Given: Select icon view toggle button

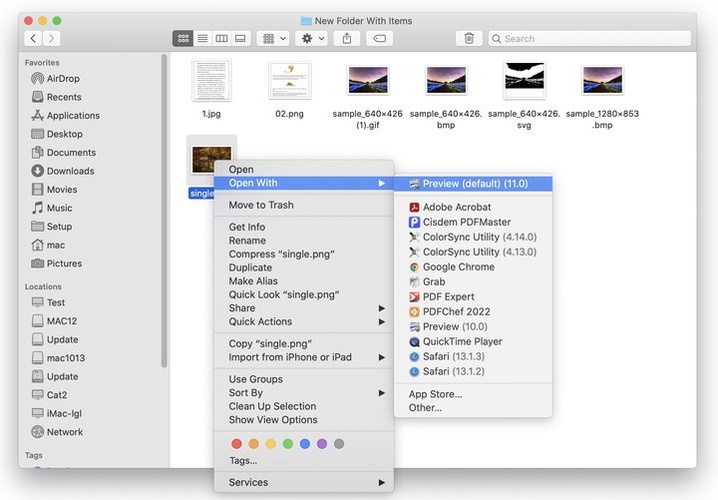Looking at the screenshot, I should tap(183, 38).
